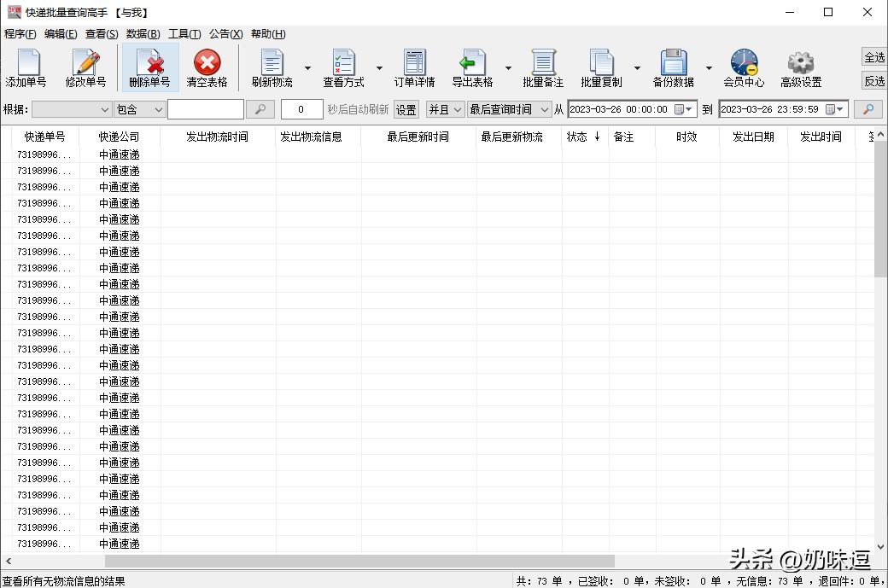Click the 备份数据 backup data icon
The width and height of the screenshot is (888, 588).
click(x=674, y=67)
